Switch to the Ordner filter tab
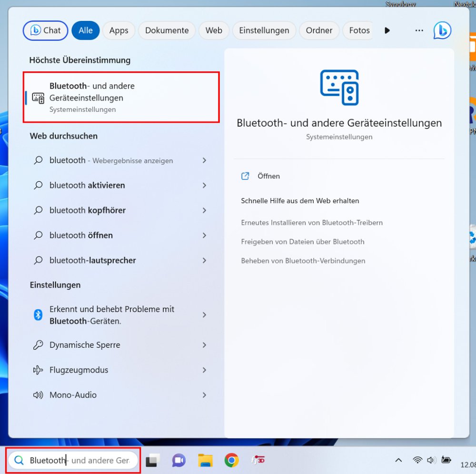The width and height of the screenshot is (476, 474). pyautogui.click(x=319, y=30)
